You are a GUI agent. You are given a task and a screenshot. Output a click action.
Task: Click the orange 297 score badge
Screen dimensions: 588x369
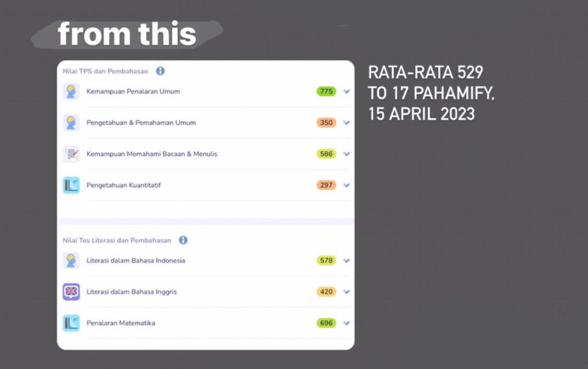tap(326, 185)
